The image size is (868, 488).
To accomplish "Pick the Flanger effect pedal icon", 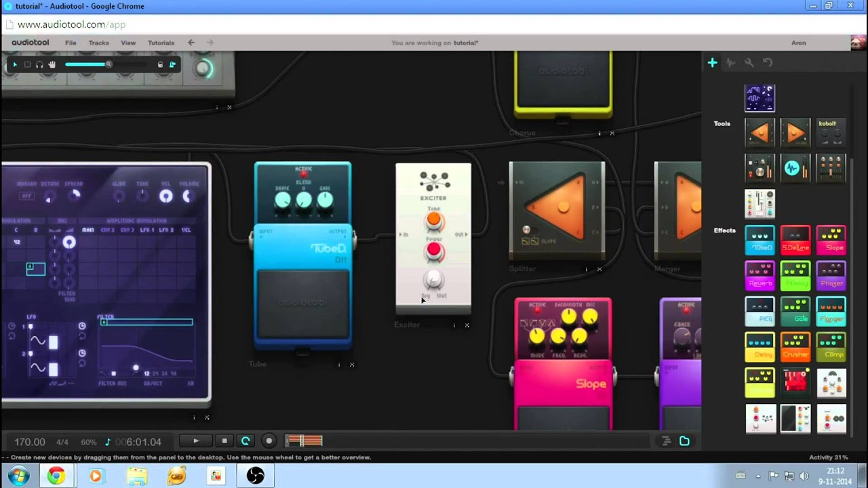I will 831,312.
